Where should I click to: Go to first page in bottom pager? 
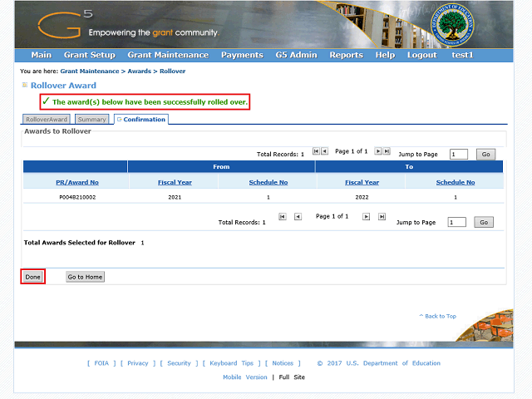[283, 216]
